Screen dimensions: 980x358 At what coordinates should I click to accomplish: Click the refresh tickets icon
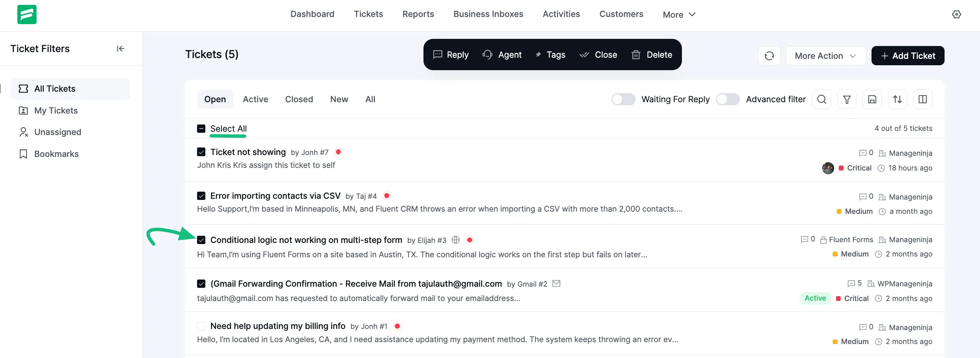coord(769,55)
